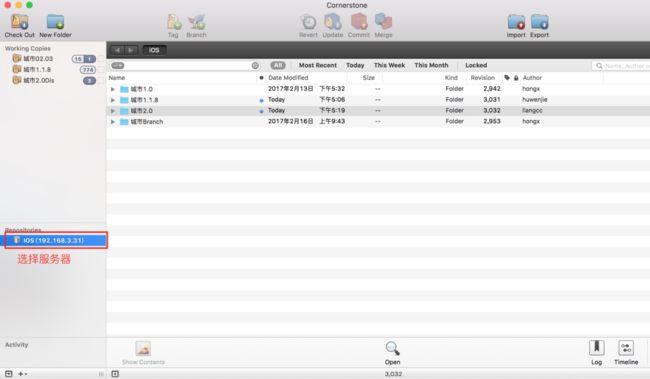Expand the 城市1.0 folder

coord(112,89)
